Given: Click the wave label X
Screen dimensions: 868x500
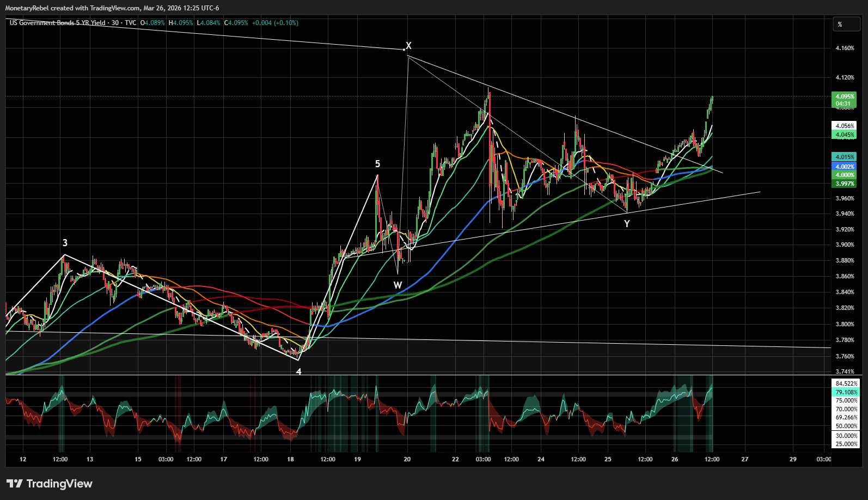Looking at the screenshot, I should pos(408,46).
